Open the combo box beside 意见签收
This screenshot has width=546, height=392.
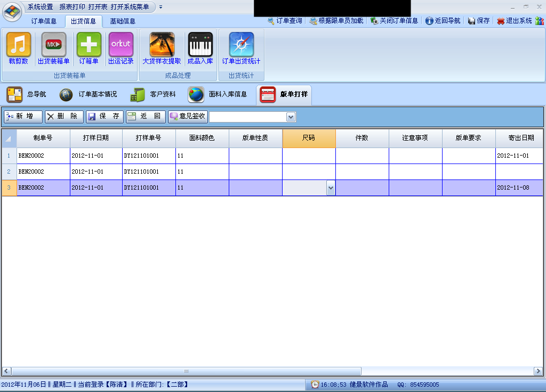(x=291, y=117)
